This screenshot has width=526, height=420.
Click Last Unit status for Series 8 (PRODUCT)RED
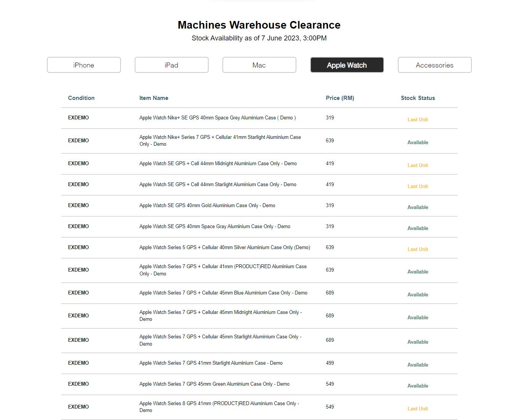pos(418,409)
